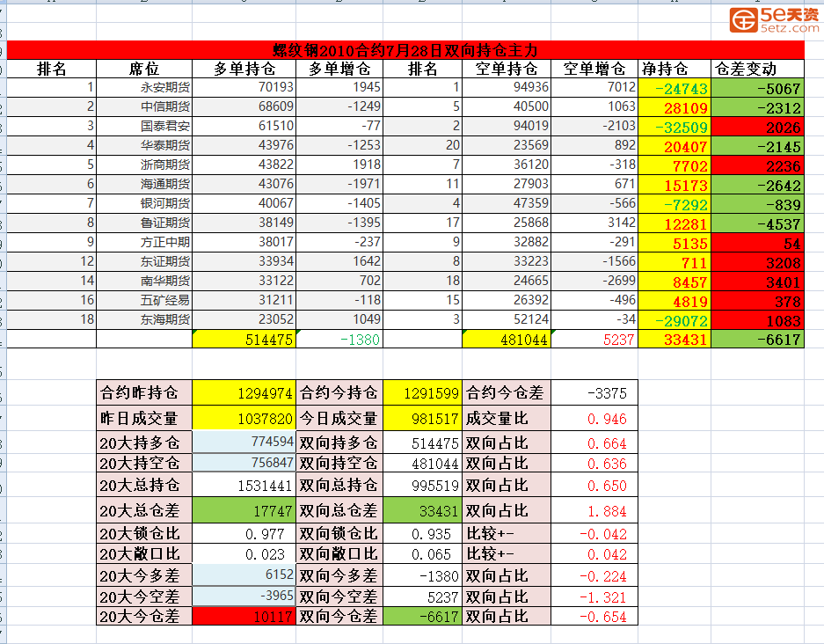Image resolution: width=824 pixels, height=644 pixels.
Task: Click the 空单增仓 header cell
Action: 594,69
